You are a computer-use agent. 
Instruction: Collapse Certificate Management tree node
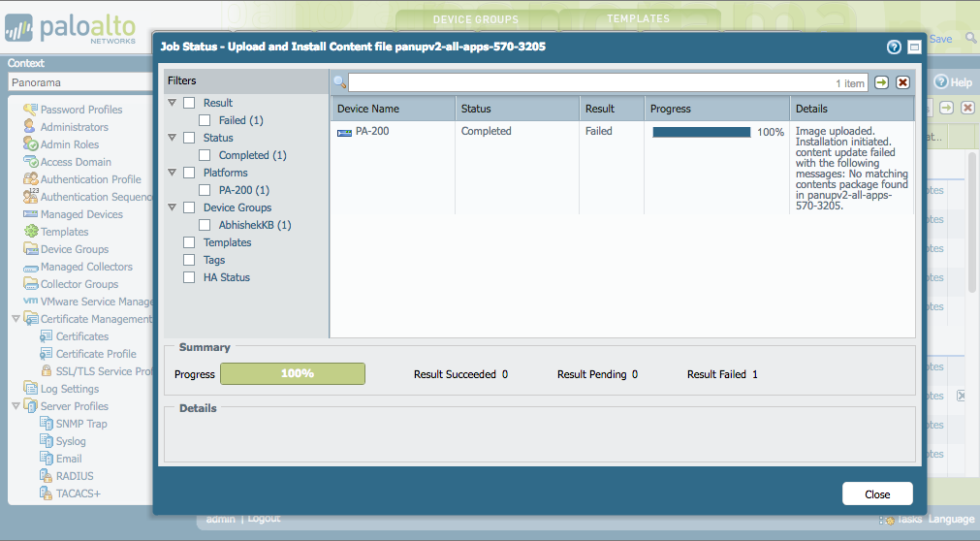point(16,319)
